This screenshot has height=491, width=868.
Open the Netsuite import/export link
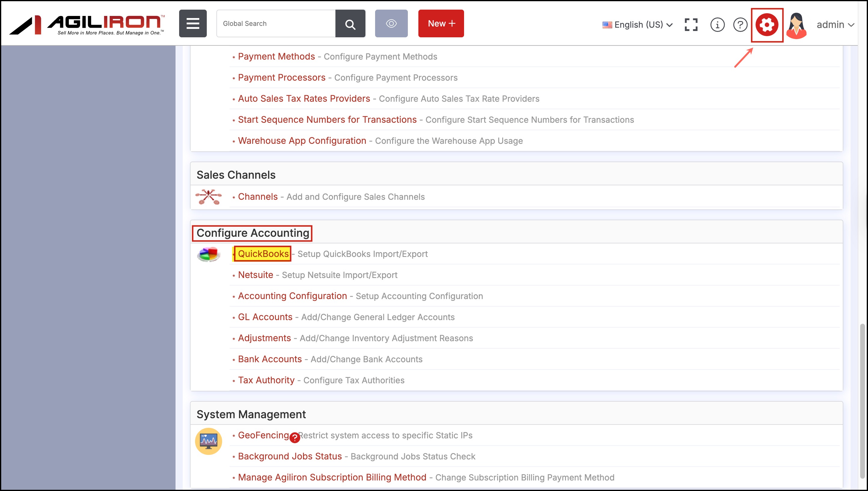pyautogui.click(x=255, y=275)
